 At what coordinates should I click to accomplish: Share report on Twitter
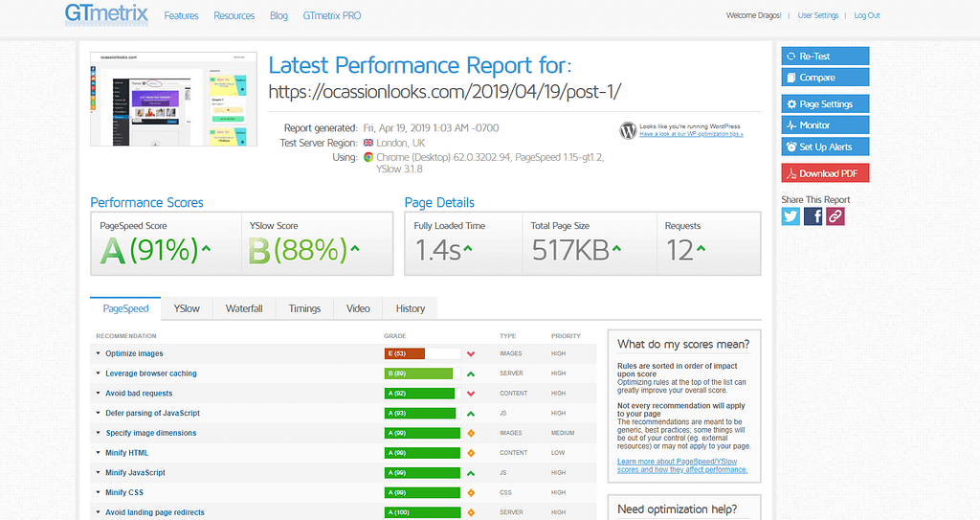click(x=791, y=216)
